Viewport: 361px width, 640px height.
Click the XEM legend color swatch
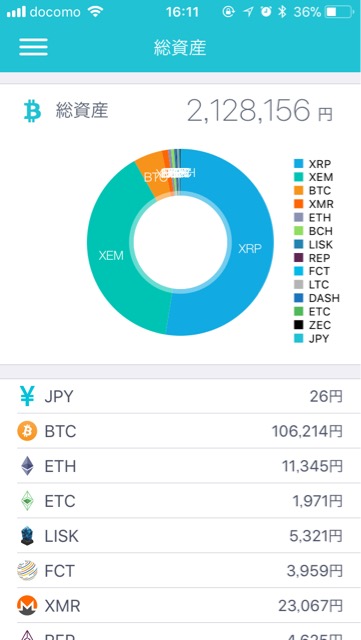(299, 178)
